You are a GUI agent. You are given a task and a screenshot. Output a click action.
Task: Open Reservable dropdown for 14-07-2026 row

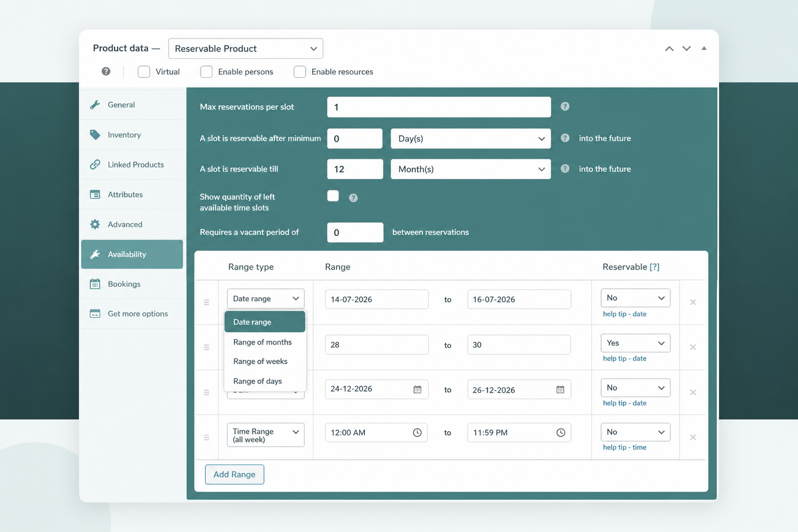coord(635,298)
